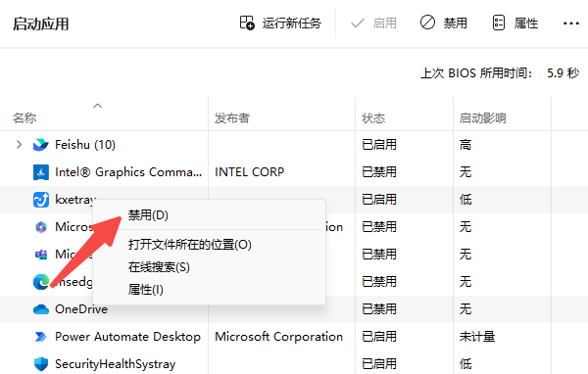Viewport: 588px width, 374px height.
Task: Click 已启用 status in kxetray row
Action: pos(378,200)
